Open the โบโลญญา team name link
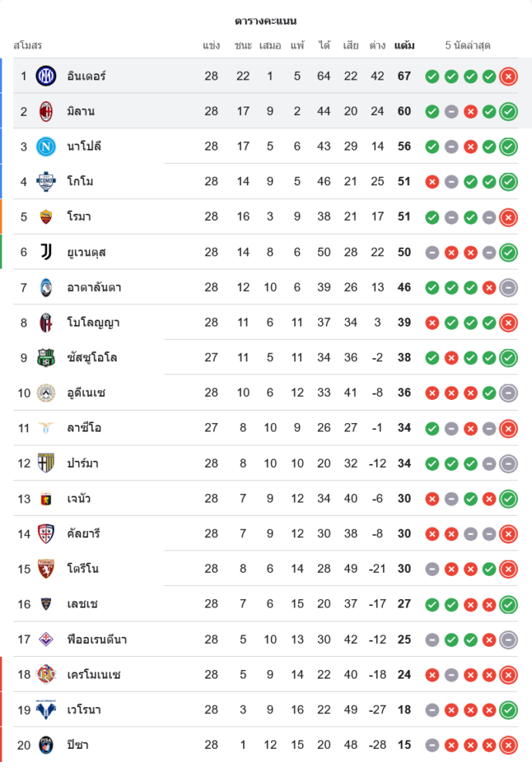This screenshot has height=772, width=532. pos(93,323)
